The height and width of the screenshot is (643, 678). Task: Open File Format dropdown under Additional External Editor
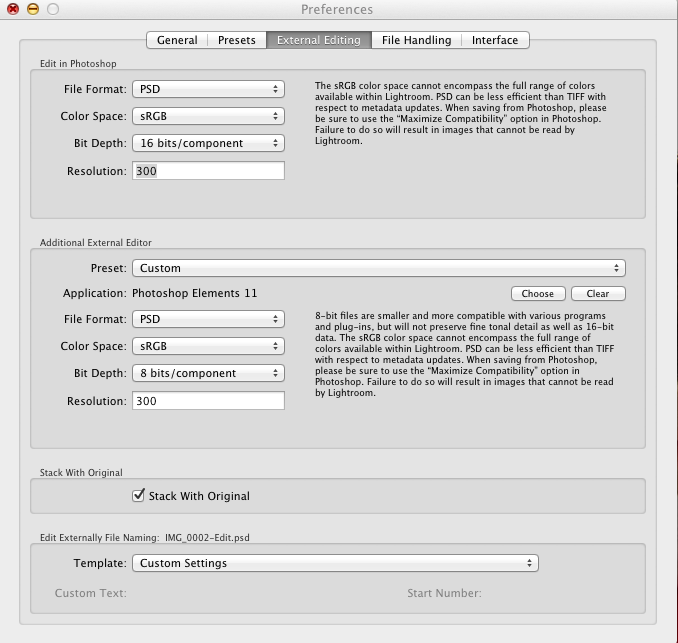[208, 319]
